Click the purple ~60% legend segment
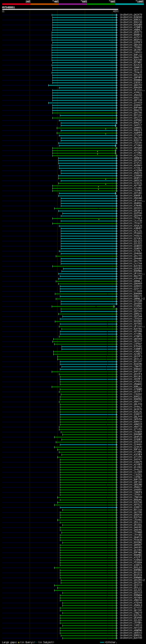 (73, 4)
